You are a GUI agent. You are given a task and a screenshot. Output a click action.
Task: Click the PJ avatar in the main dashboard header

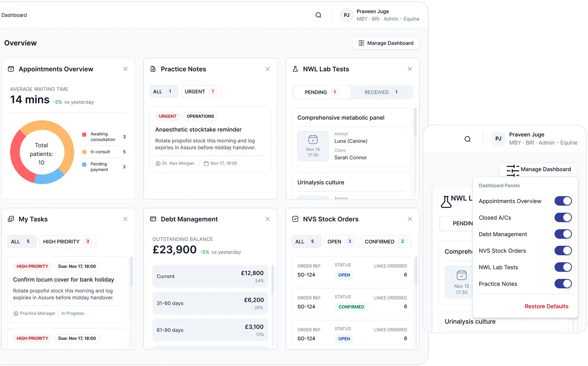[x=346, y=15]
